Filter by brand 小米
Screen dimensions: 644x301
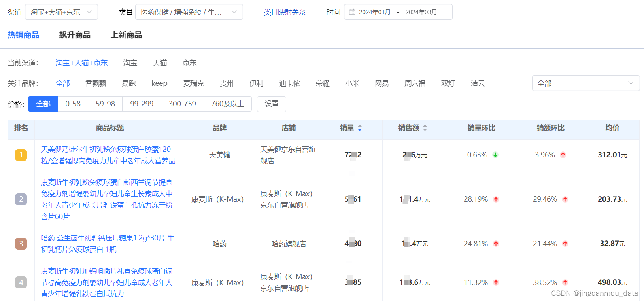pyautogui.click(x=352, y=83)
